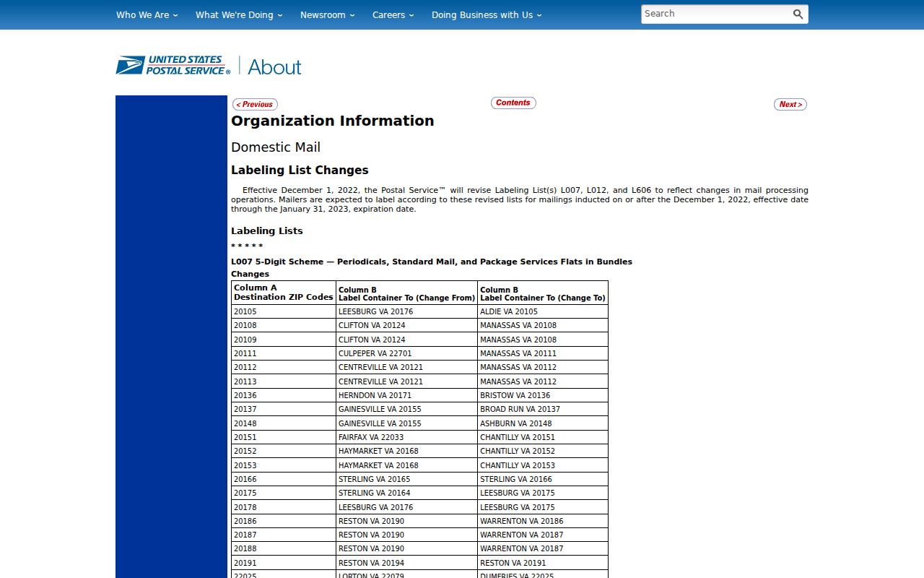Click the ASHBURN VA 20148 cell
The width and height of the screenshot is (924, 578).
tap(543, 423)
